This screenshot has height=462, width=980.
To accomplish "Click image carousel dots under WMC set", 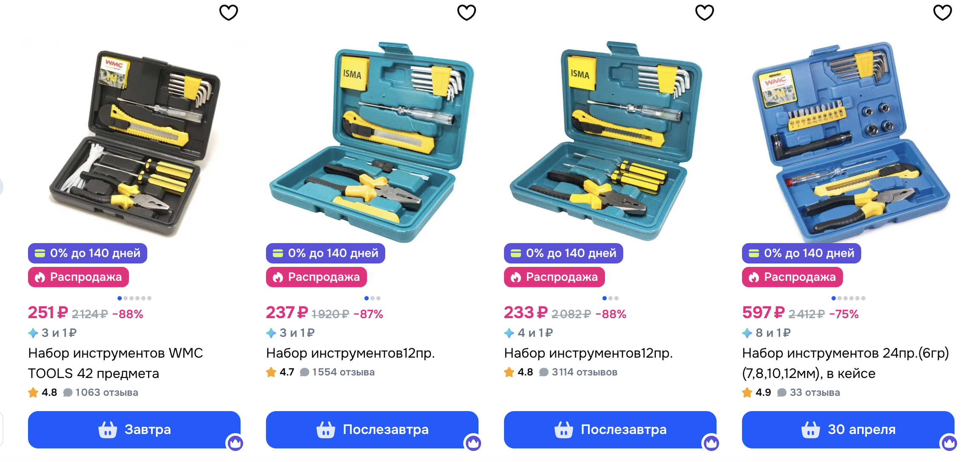I will tap(134, 298).
